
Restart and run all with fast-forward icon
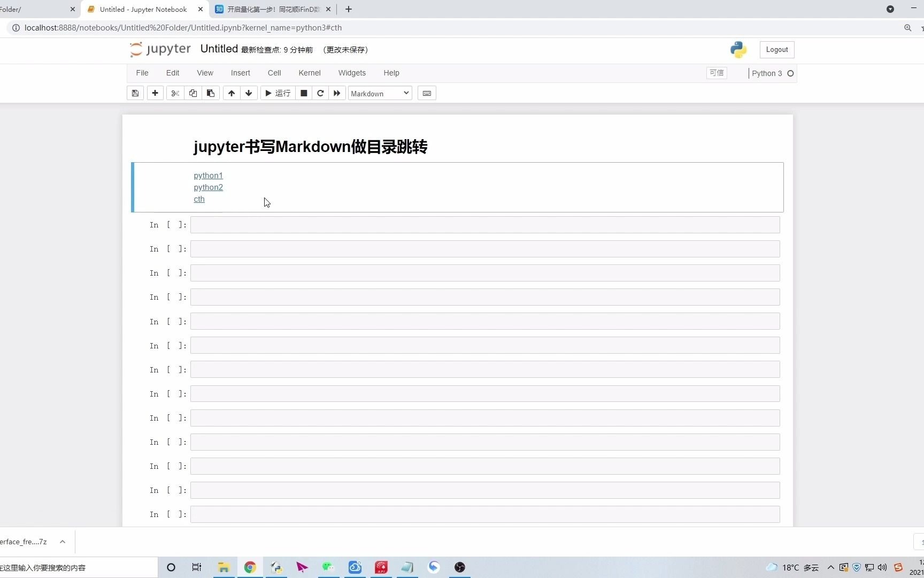tap(337, 93)
